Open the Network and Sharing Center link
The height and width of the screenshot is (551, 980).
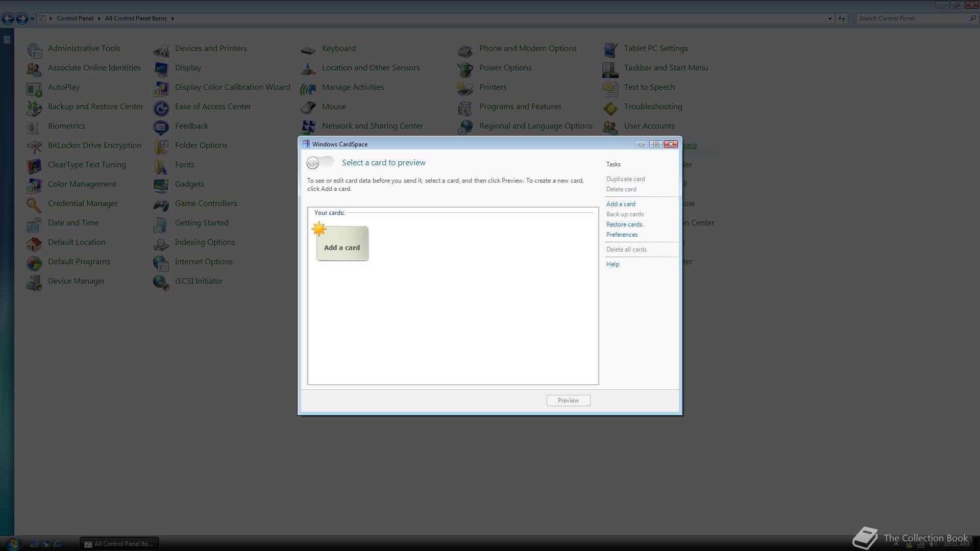(372, 126)
